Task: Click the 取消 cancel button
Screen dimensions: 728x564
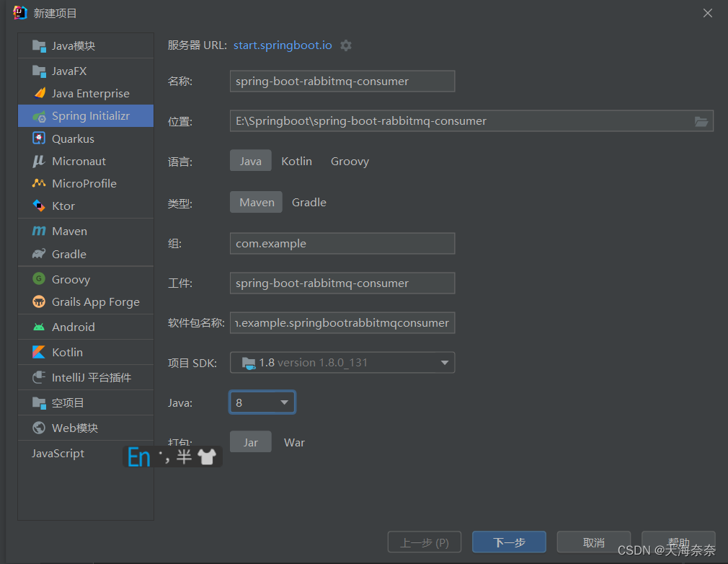Action: 594,542
